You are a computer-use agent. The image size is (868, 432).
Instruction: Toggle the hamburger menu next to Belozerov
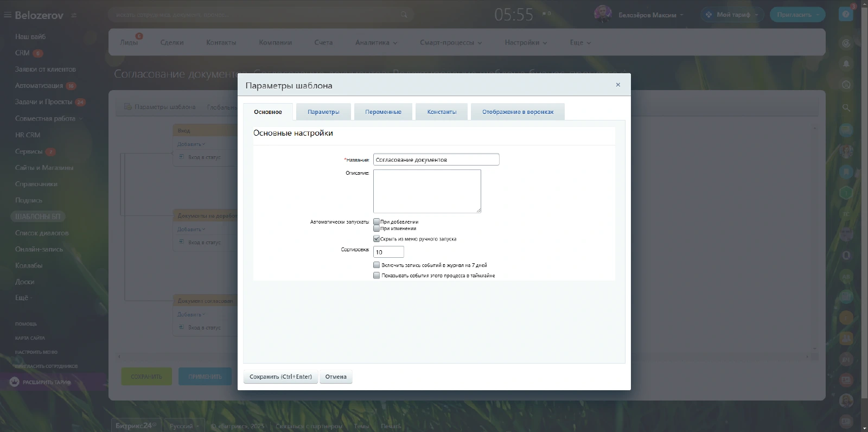(7, 15)
